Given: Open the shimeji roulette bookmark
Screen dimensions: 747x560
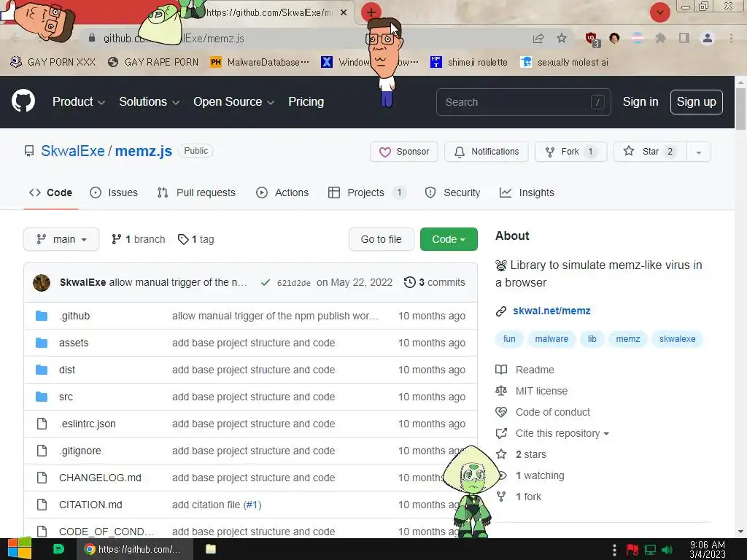Looking at the screenshot, I should (x=469, y=63).
